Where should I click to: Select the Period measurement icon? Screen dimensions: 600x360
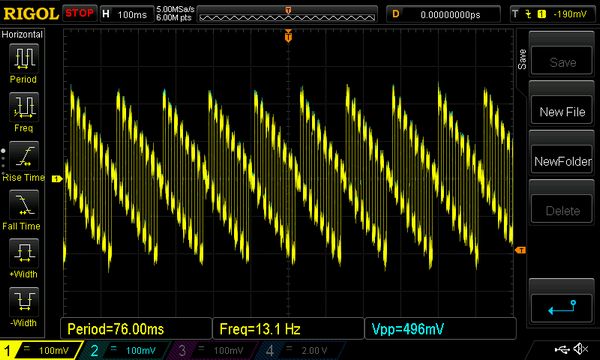tap(24, 58)
